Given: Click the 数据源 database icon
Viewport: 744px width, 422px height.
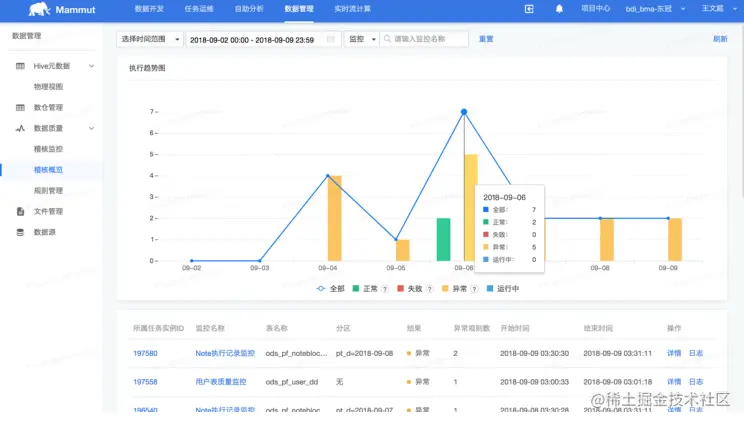Looking at the screenshot, I should coord(20,232).
